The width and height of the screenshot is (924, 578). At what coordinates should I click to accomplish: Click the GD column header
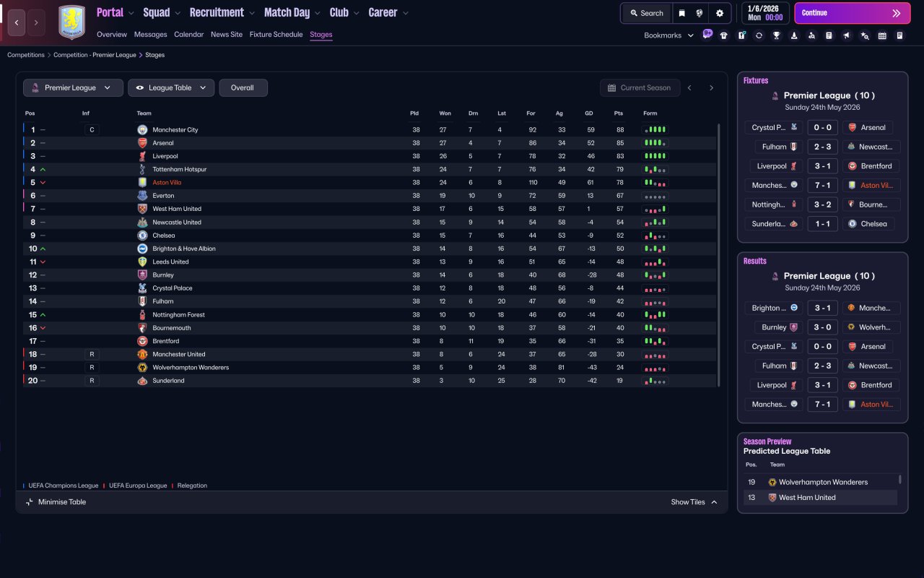coord(590,113)
